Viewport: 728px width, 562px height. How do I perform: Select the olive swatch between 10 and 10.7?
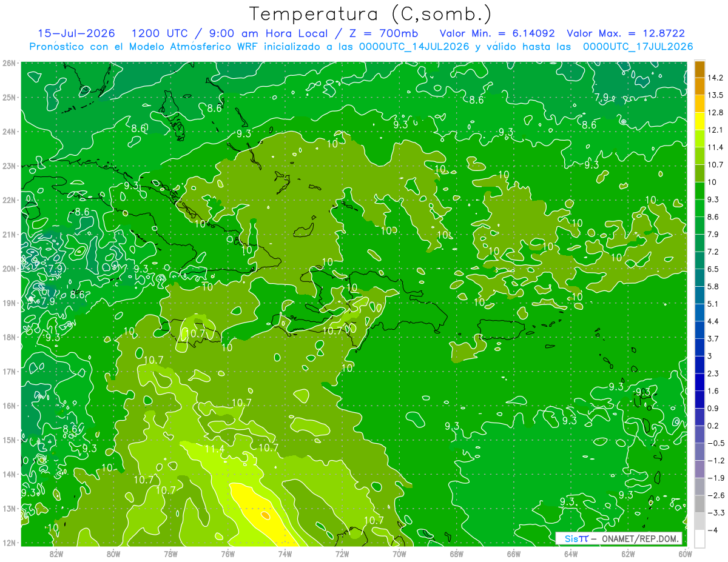(699, 173)
